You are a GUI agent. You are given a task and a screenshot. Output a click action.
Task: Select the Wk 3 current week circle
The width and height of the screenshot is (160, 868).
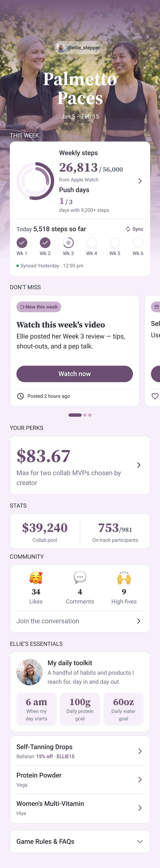pos(68,243)
